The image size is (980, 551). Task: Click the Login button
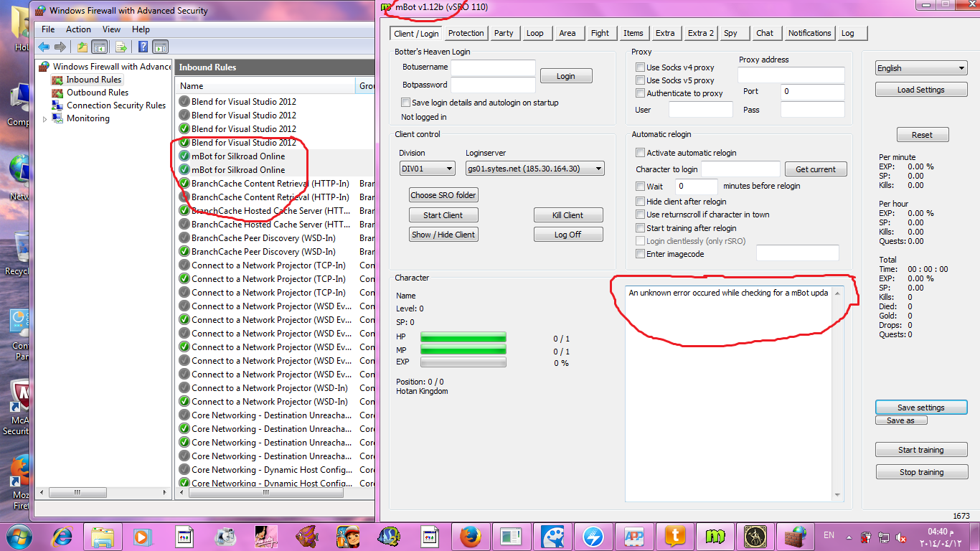[x=565, y=76]
